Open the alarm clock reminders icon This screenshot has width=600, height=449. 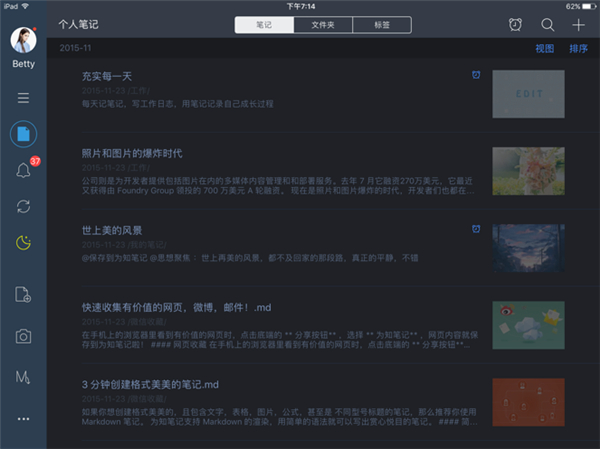tap(515, 24)
